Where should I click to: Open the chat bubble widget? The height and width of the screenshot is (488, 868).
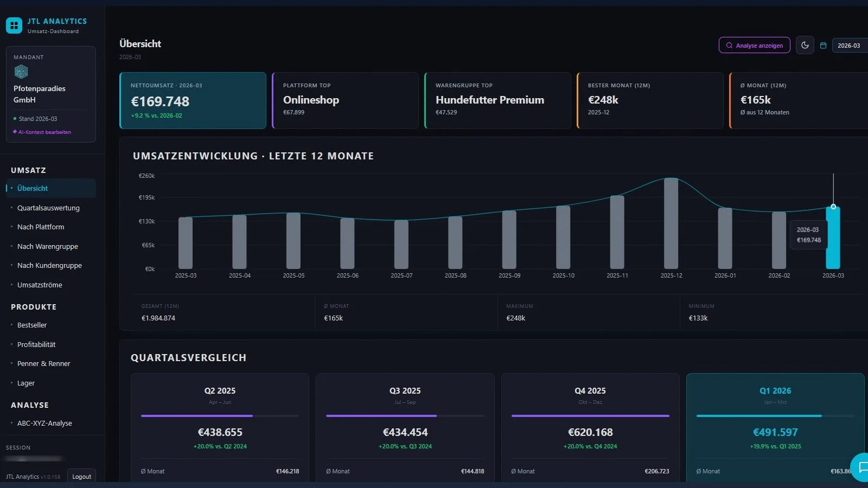pyautogui.click(x=861, y=467)
